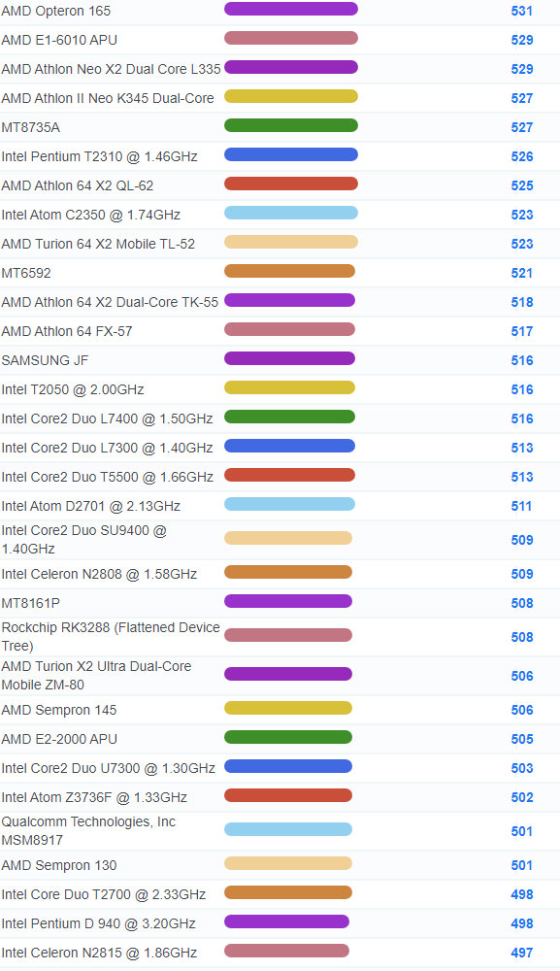Click Intel Core Duo T2700 @ 2.33GHz

click(x=104, y=895)
